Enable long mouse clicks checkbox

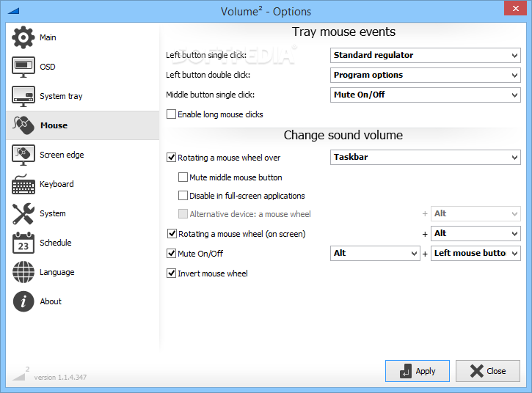pos(171,114)
